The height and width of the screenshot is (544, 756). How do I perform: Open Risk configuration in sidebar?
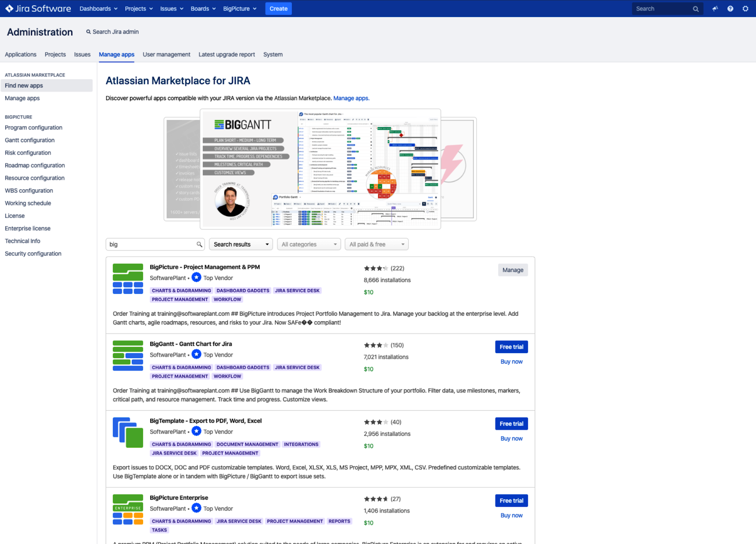coord(28,153)
